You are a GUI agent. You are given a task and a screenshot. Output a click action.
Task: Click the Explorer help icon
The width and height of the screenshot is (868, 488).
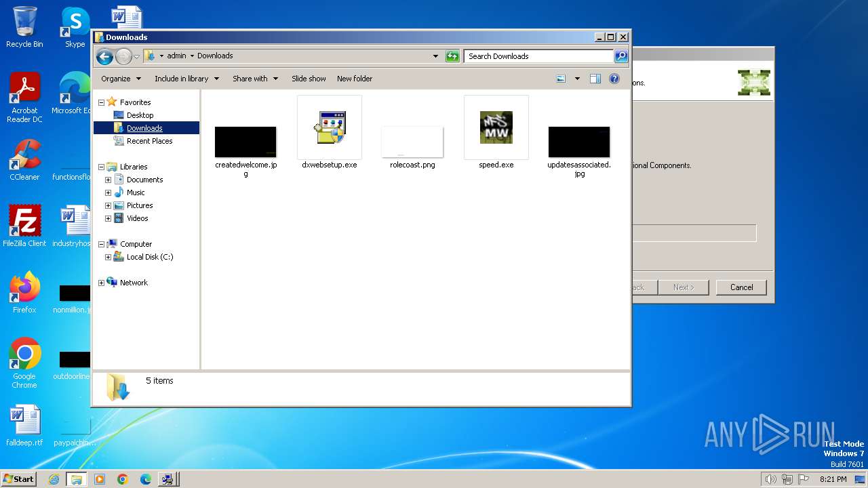tap(614, 79)
